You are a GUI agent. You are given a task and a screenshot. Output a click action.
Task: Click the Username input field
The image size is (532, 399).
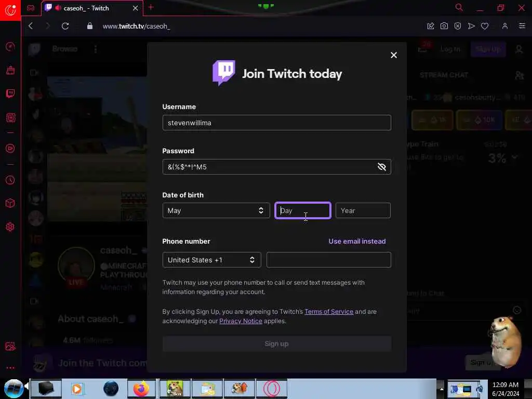(x=276, y=123)
